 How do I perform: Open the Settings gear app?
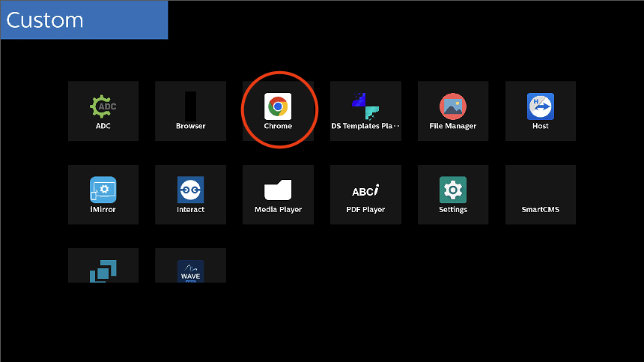pyautogui.click(x=453, y=194)
